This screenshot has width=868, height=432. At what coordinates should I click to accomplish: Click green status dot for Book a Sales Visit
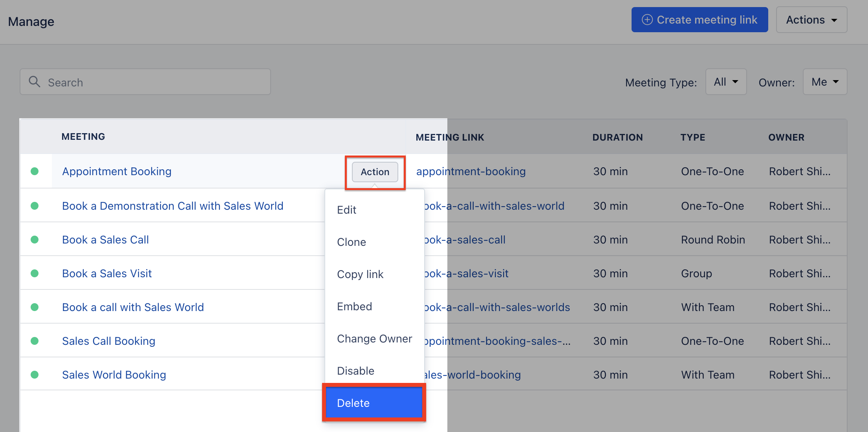[35, 273]
